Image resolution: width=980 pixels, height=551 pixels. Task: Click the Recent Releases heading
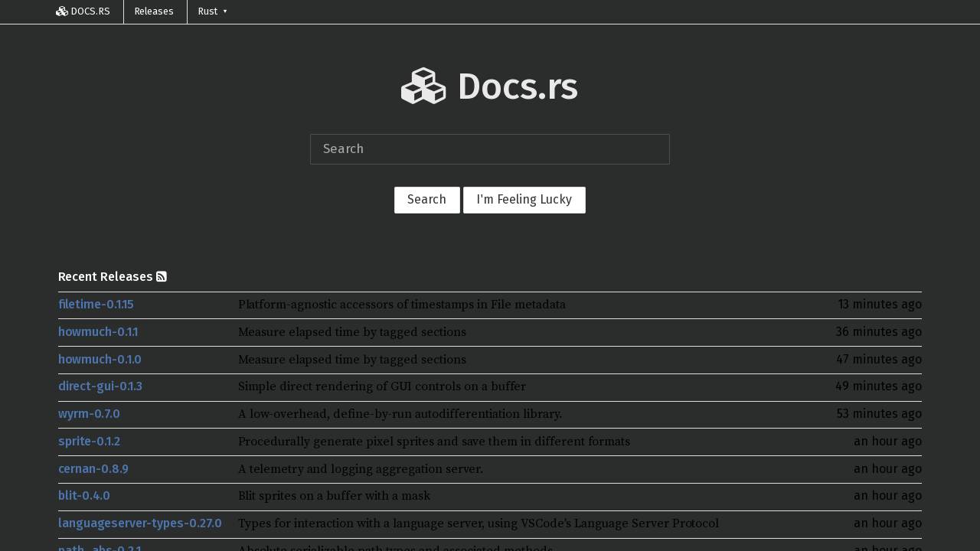coord(106,276)
